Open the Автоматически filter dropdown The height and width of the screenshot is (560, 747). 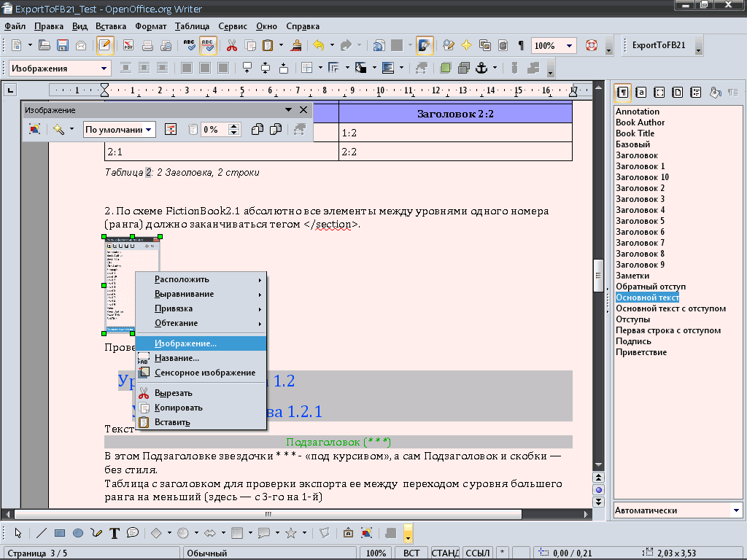pos(736,510)
